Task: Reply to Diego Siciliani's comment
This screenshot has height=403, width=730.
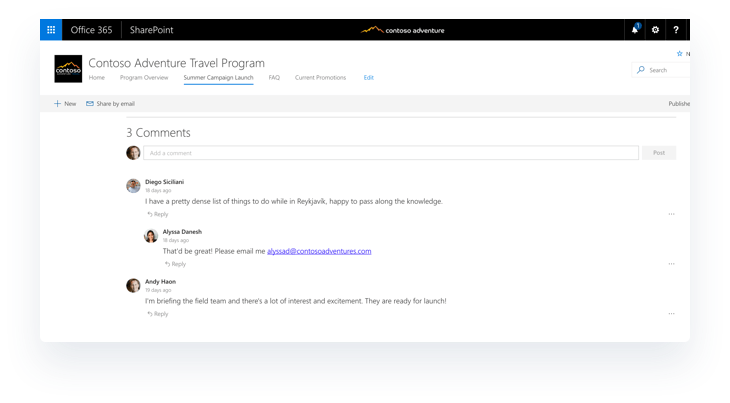Action: click(157, 214)
